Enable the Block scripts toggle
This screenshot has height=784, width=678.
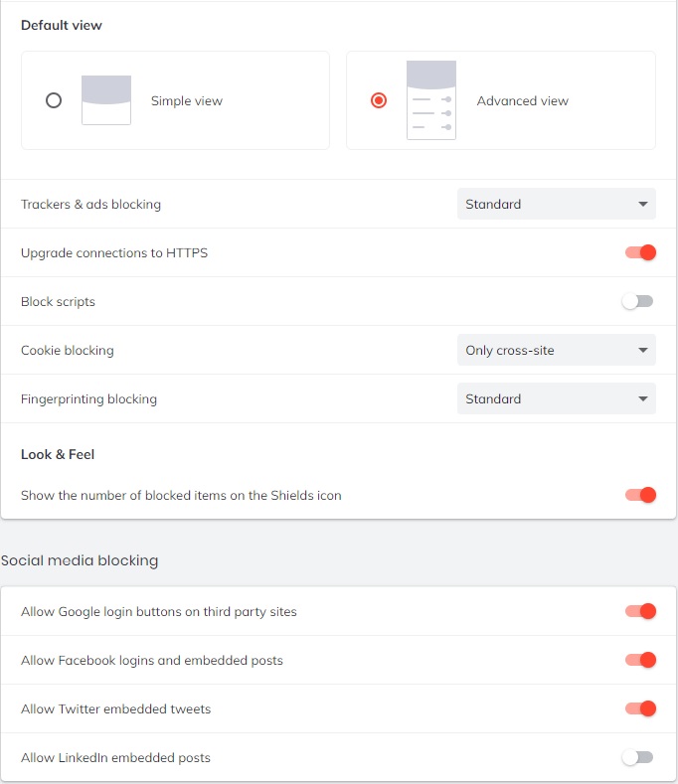pyautogui.click(x=638, y=301)
